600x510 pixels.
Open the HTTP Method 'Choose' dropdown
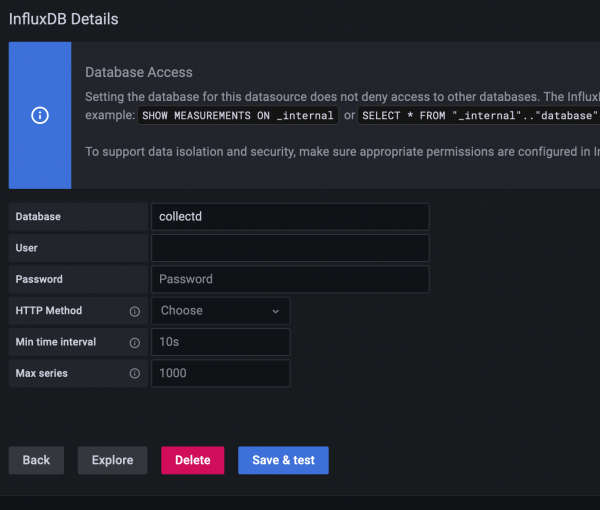220,311
